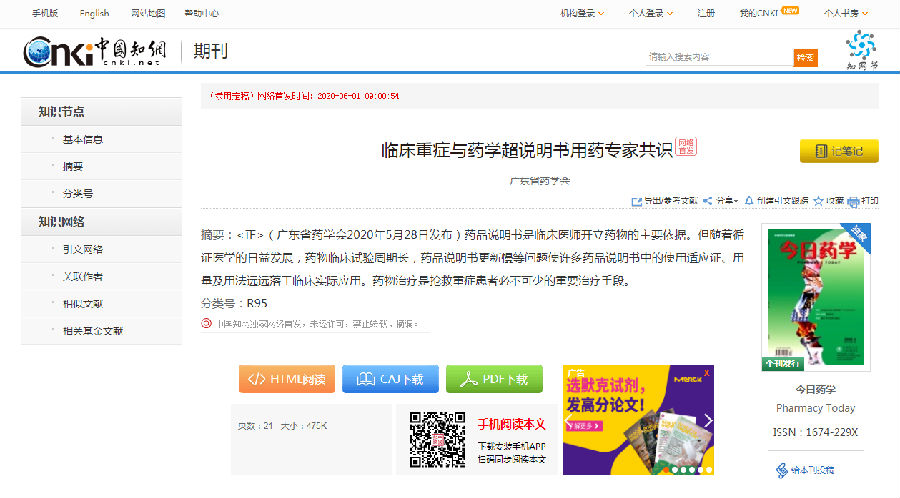The width and height of the screenshot is (900, 498).
Task: Select 摘要 in the left sidebar
Action: 73,166
